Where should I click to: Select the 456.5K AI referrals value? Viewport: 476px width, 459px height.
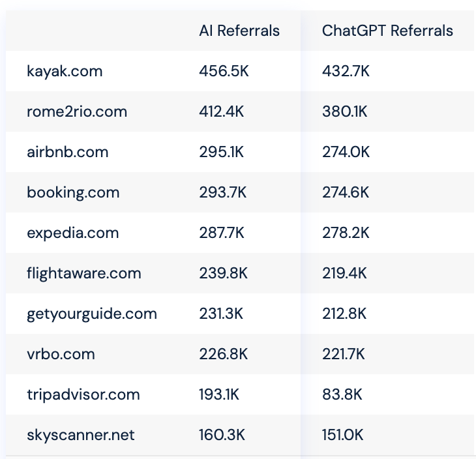pos(224,71)
